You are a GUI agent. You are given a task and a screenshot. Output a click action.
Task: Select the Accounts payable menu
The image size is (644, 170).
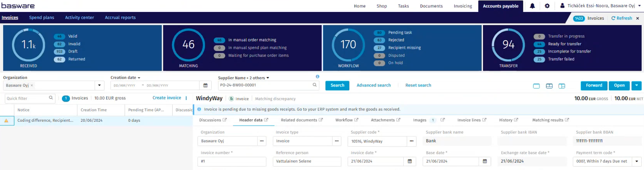coord(500,6)
